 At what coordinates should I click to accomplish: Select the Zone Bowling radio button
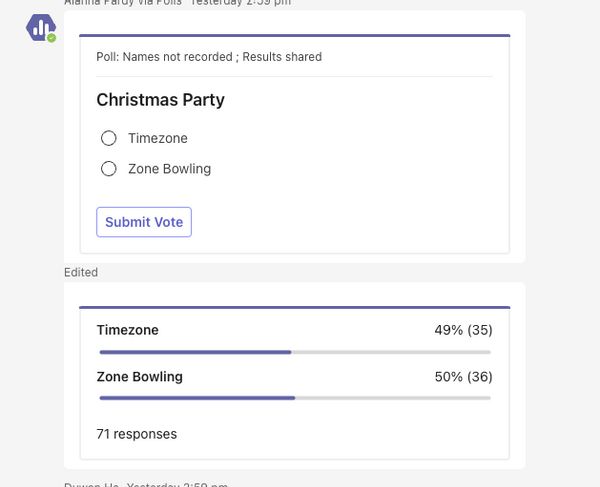(x=109, y=169)
